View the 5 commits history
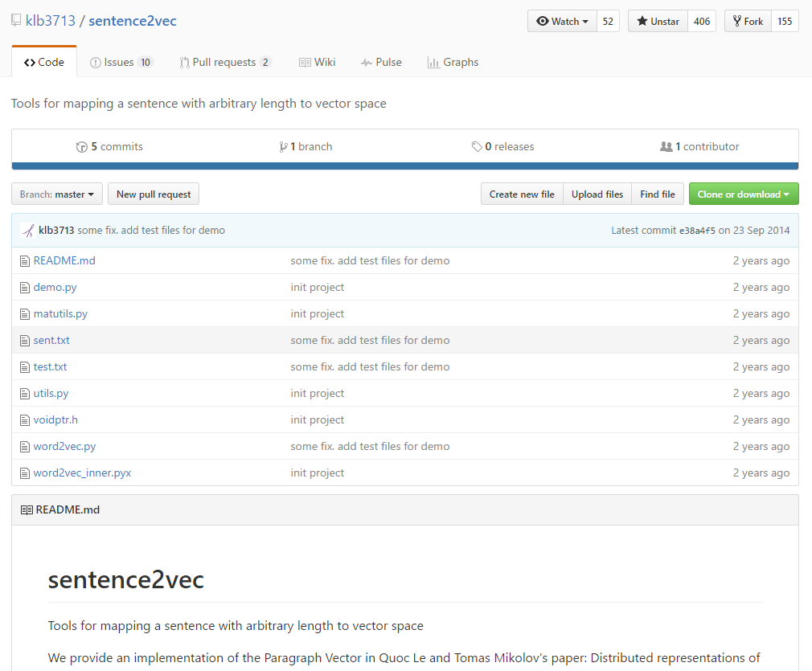 [x=109, y=146]
